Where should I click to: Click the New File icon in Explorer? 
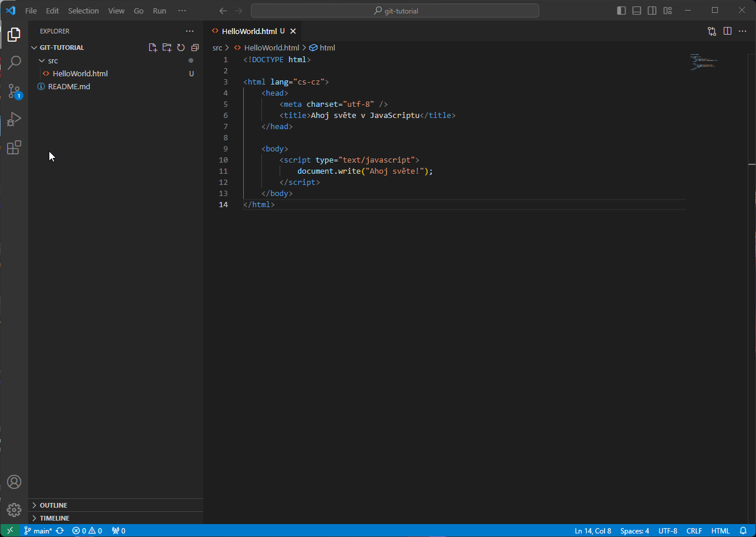(x=153, y=47)
